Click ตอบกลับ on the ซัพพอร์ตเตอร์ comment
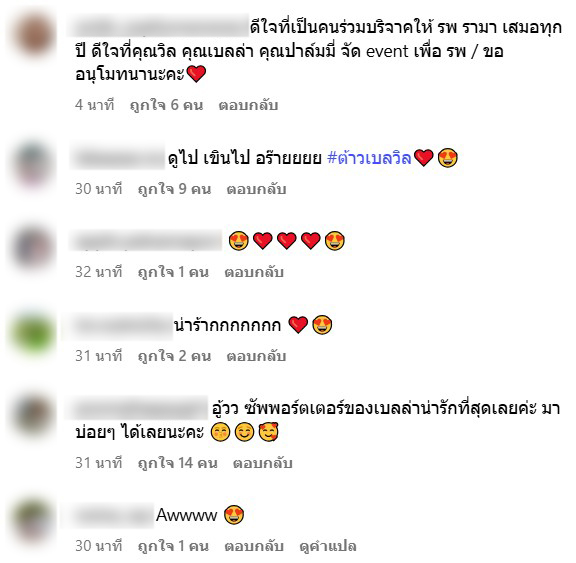The width and height of the screenshot is (576, 563). (x=262, y=463)
